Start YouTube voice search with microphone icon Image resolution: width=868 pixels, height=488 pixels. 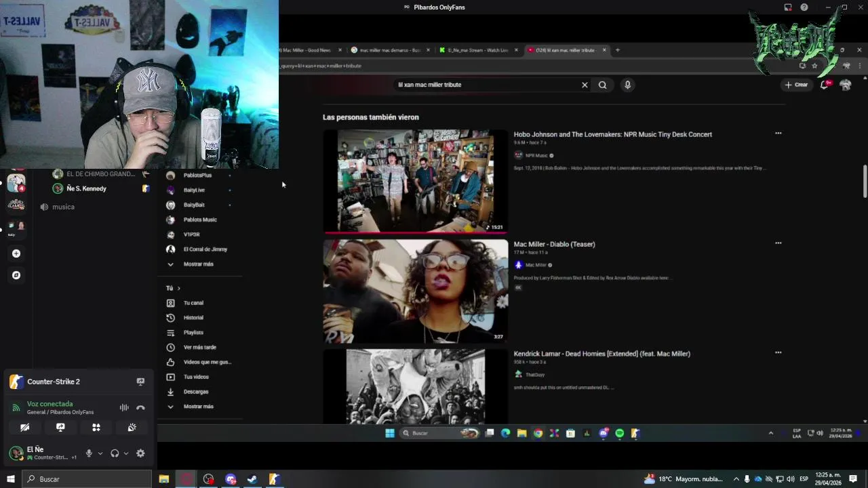(627, 85)
